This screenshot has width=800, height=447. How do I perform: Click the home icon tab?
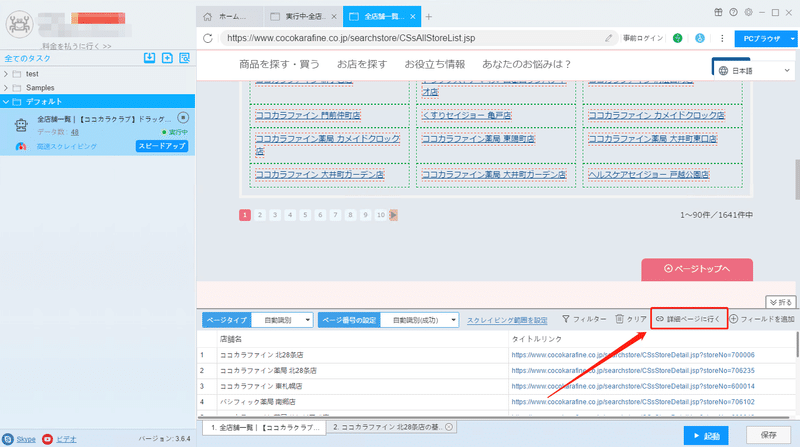[207, 17]
